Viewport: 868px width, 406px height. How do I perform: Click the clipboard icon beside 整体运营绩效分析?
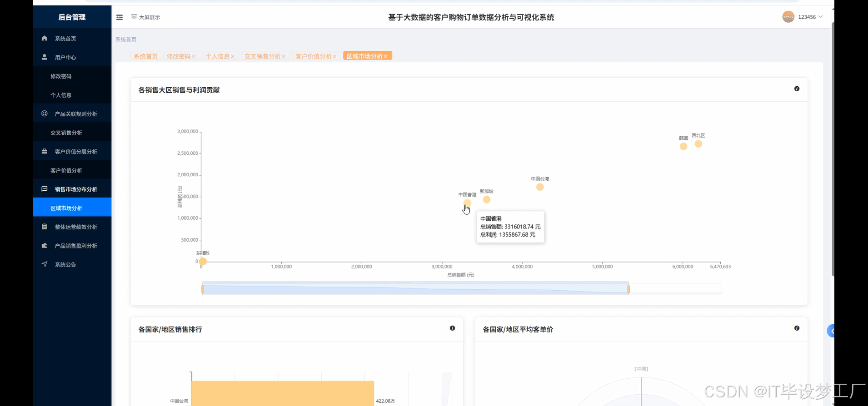pyautogui.click(x=44, y=227)
